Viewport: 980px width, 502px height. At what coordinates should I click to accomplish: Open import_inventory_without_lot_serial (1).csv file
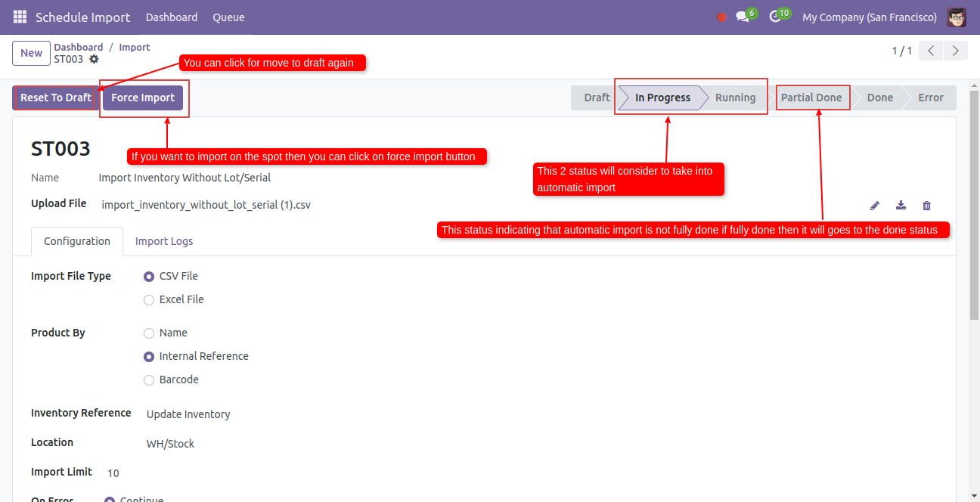(206, 204)
